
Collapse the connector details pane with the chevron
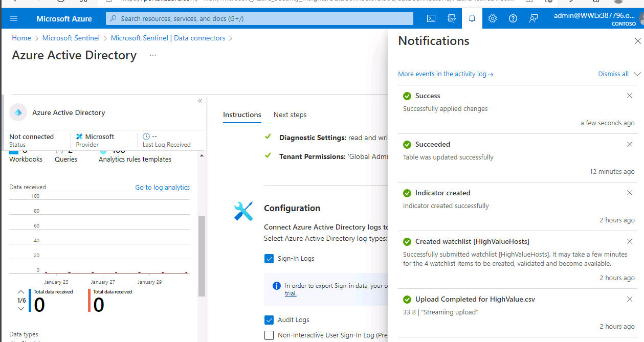click(199, 101)
